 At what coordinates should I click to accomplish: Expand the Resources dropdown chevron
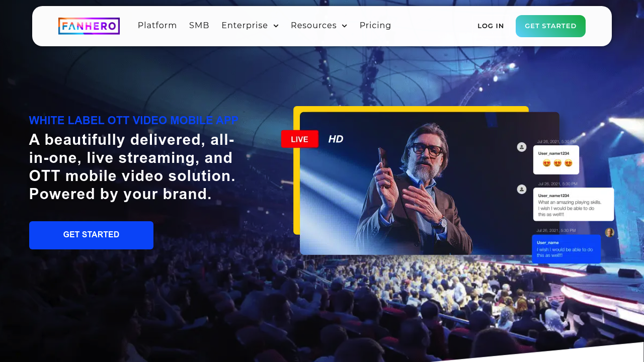coord(345,26)
